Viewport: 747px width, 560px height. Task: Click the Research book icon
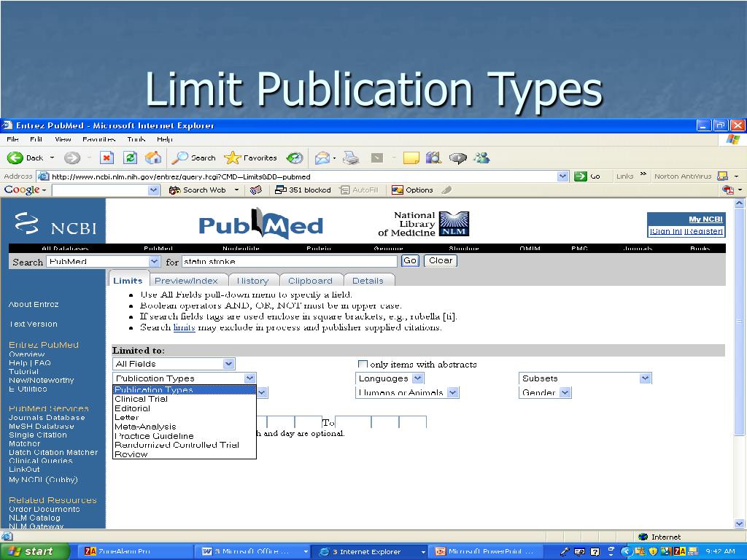[433, 157]
